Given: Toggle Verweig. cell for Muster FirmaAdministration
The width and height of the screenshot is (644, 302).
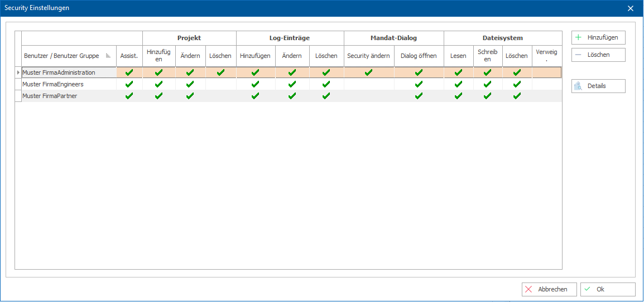Looking at the screenshot, I should [547, 72].
